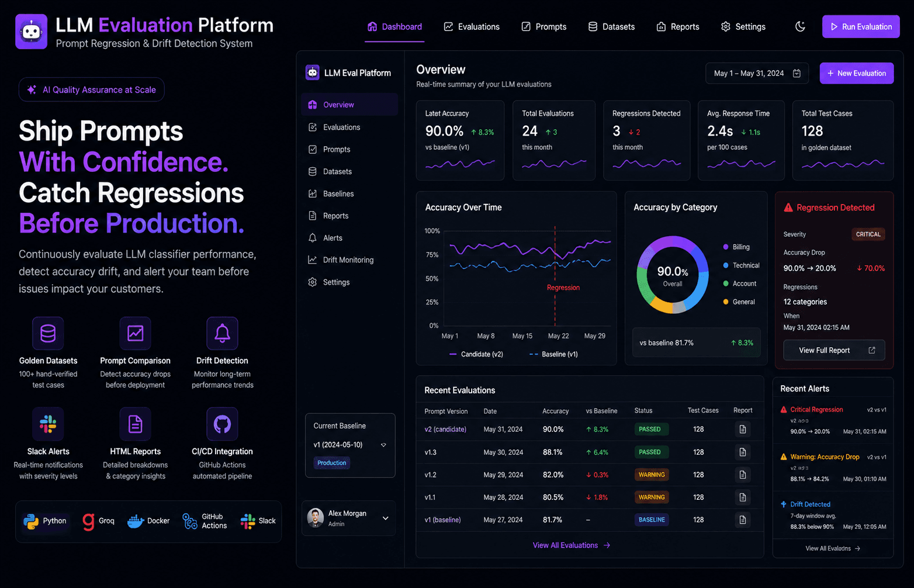Click the Golden Datasets feature icon
914x588 pixels.
tap(48, 333)
